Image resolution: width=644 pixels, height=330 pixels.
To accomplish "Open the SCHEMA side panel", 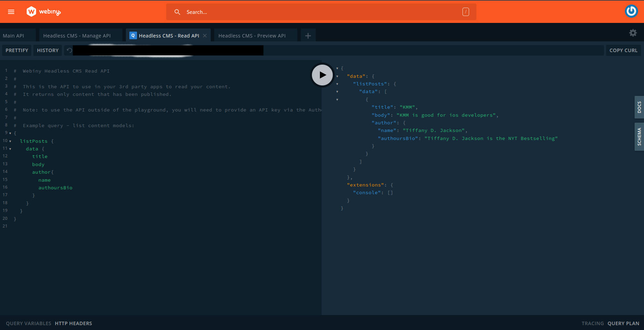I will (x=640, y=137).
